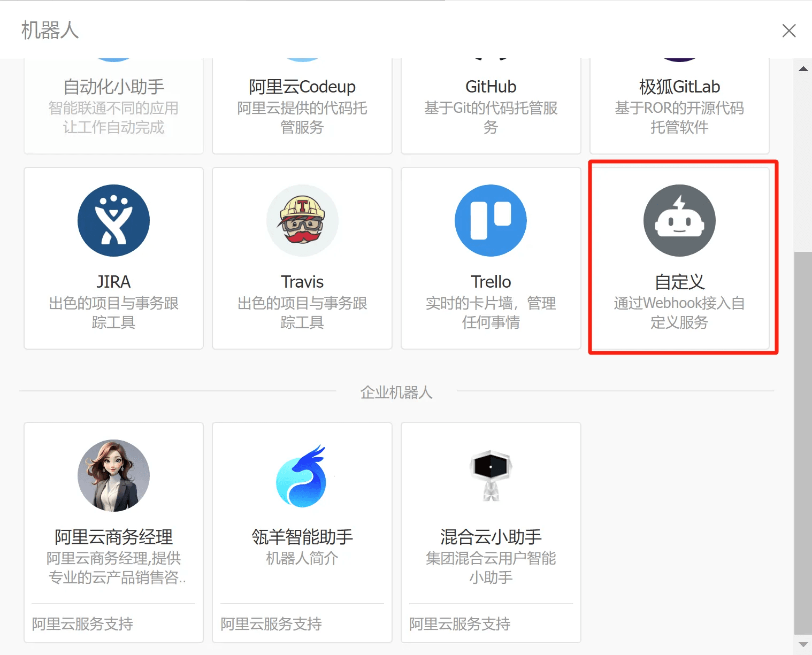Viewport: 812px width, 655px height.
Task: Choose the 阿里云Codeup title
Action: click(x=302, y=87)
